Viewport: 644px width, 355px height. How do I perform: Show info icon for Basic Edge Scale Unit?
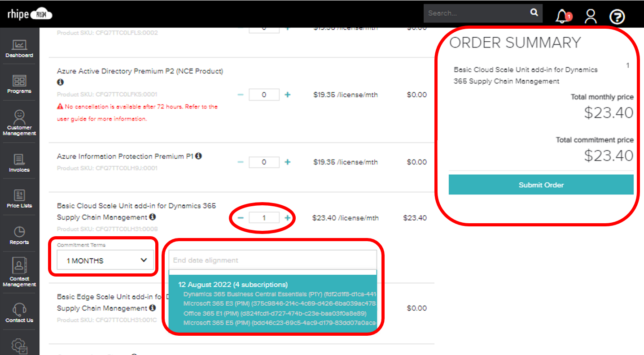click(x=153, y=308)
